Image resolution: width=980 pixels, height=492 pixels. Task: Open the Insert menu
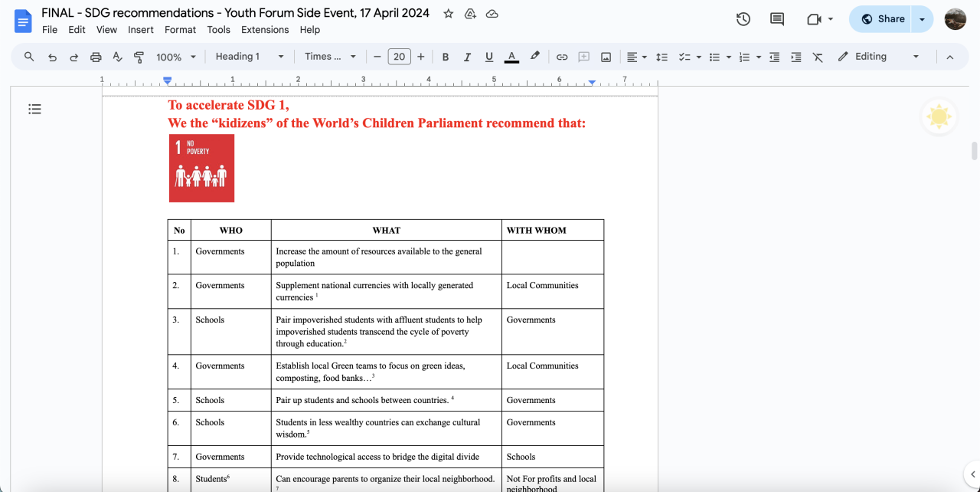141,30
